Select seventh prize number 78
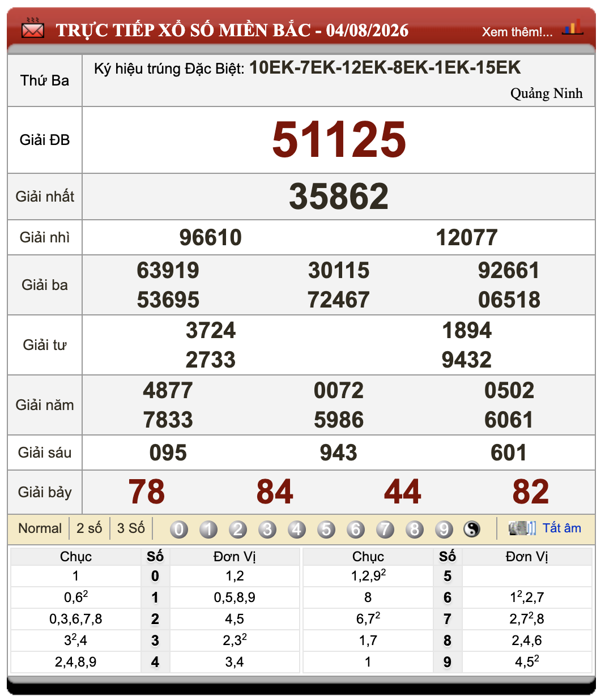Viewport: 605px width, 700px height. tap(147, 492)
